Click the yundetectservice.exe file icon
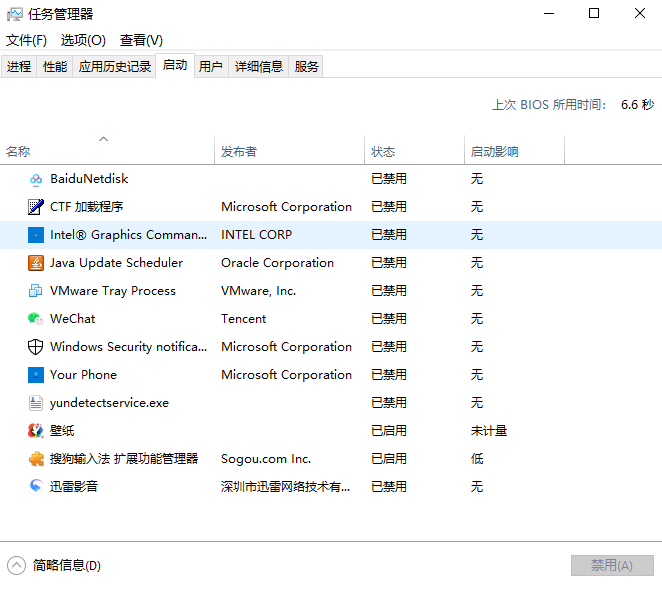The image size is (662, 590). pyautogui.click(x=36, y=403)
